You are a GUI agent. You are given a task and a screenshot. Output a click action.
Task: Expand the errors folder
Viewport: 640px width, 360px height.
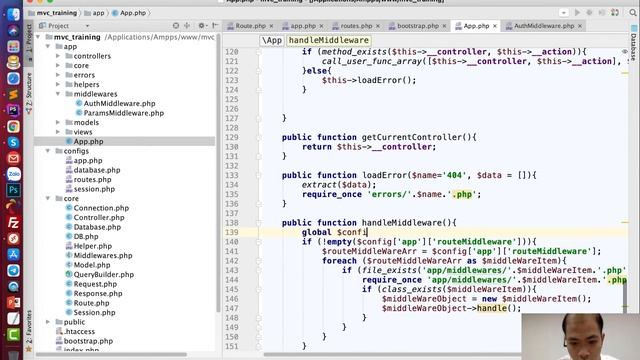[x=58, y=75]
